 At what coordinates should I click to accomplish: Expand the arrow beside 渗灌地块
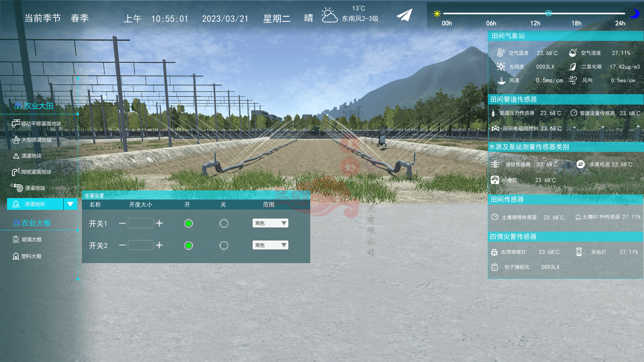70,204
